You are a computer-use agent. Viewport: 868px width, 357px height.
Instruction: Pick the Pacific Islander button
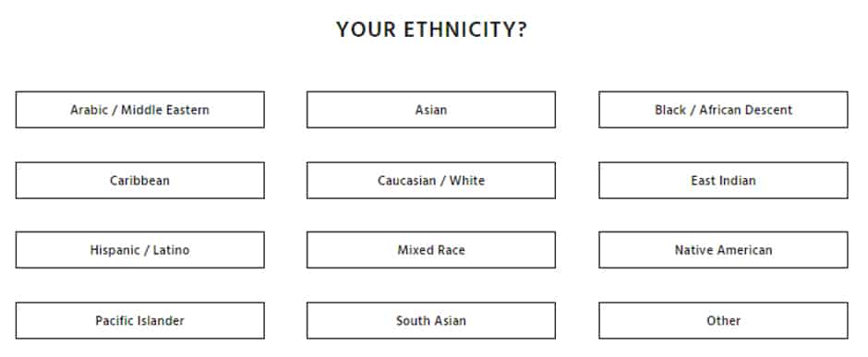tap(140, 320)
